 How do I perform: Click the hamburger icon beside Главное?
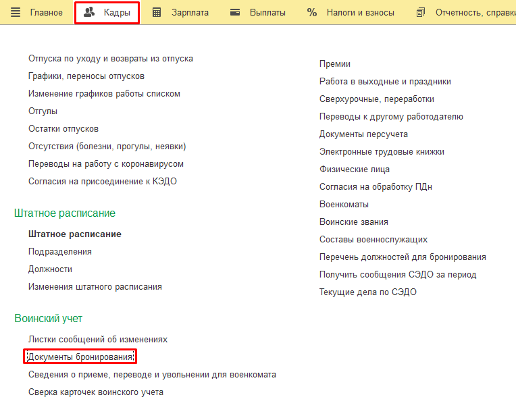pyautogui.click(x=15, y=13)
